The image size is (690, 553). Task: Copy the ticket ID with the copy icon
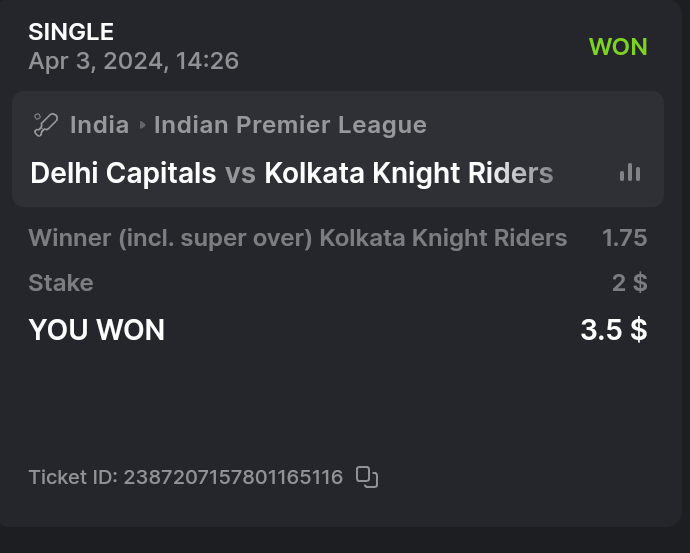pos(367,477)
